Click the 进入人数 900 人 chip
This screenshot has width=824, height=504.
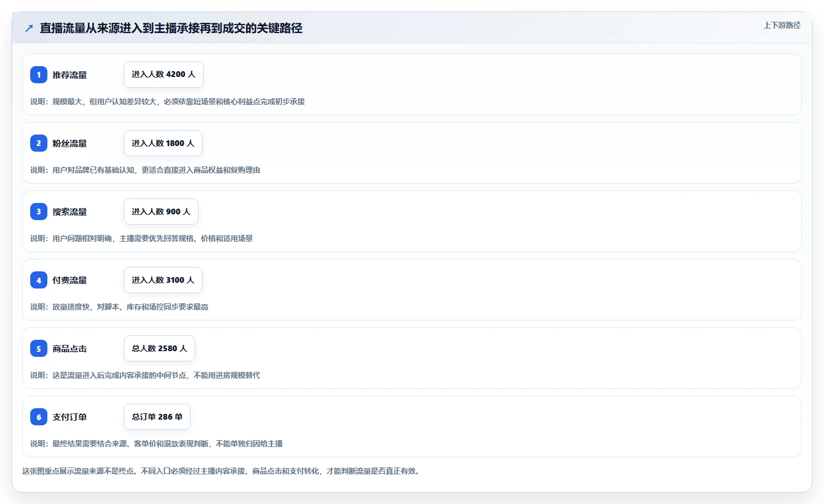tap(161, 212)
